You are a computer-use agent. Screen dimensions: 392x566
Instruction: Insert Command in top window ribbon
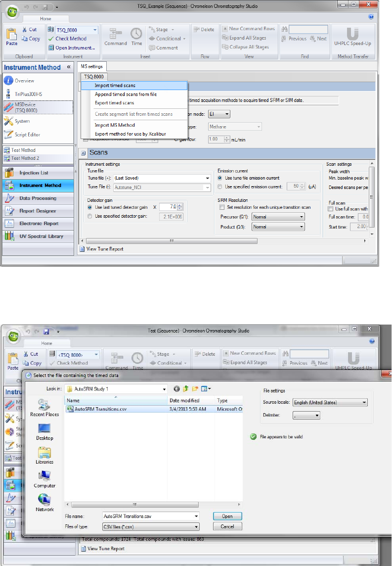pos(115,37)
